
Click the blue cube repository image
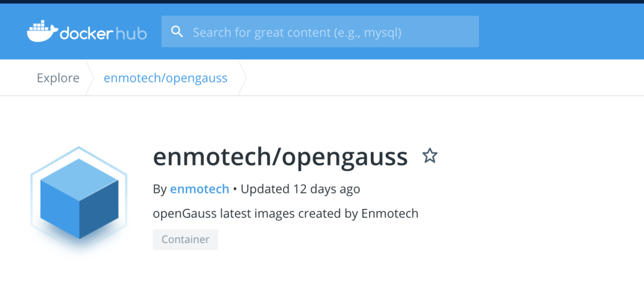79,199
